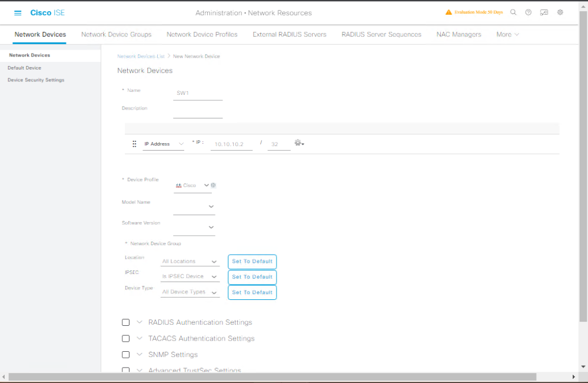588x383 pixels.
Task: Click the Evaluation Mode 50 Days text
Action: click(x=479, y=12)
